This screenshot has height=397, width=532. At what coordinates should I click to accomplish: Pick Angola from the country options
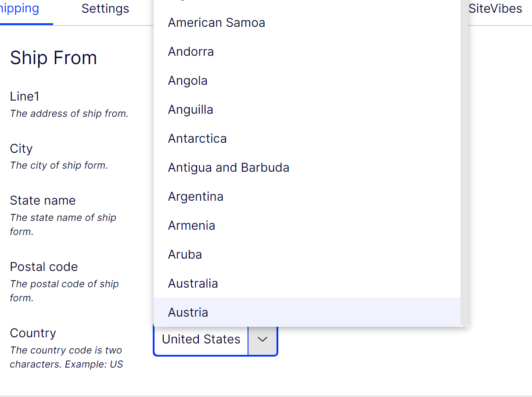point(188,81)
